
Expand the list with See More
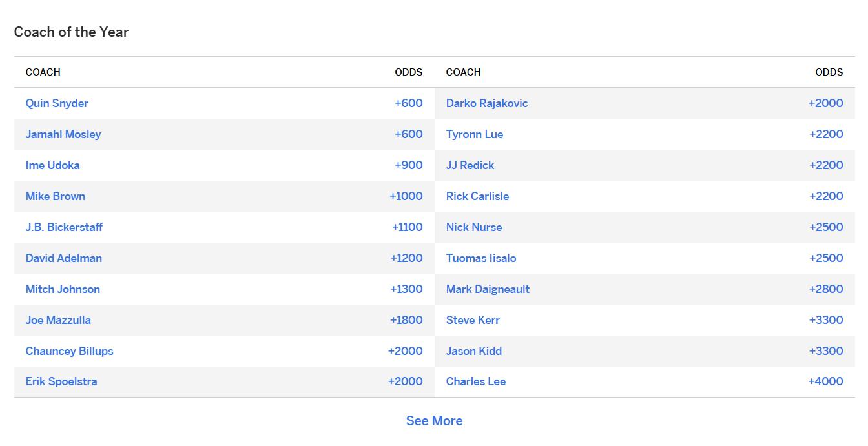point(434,421)
